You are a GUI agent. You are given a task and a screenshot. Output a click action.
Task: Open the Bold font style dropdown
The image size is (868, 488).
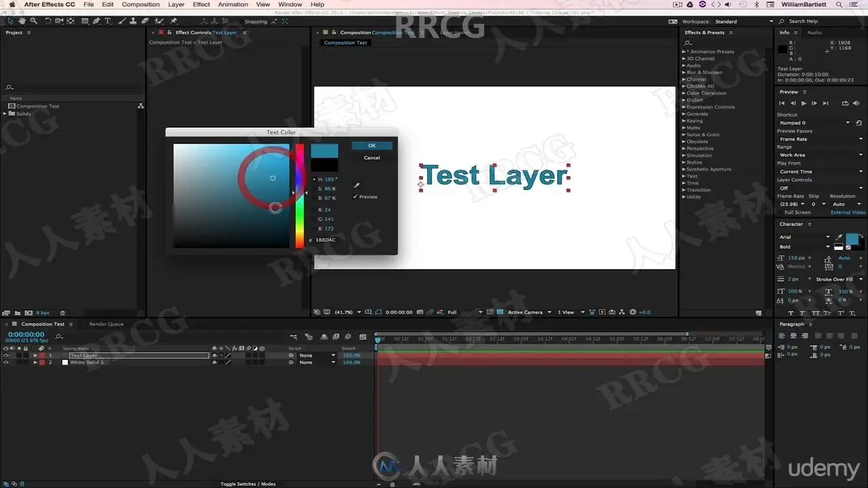pos(804,247)
